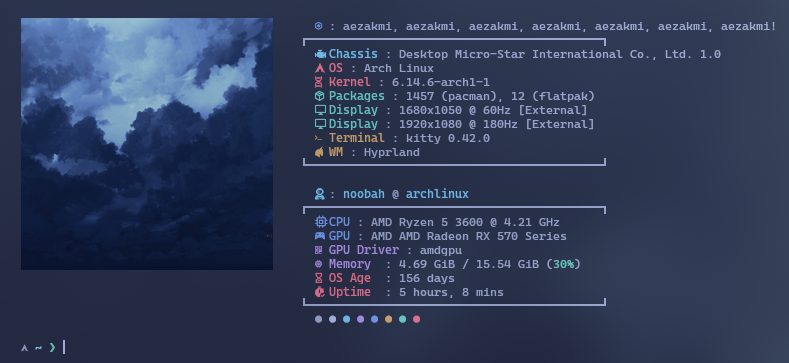Click '5 hours, 8 mins' uptime value
Screen dimensions: 789x363
coord(451,292)
